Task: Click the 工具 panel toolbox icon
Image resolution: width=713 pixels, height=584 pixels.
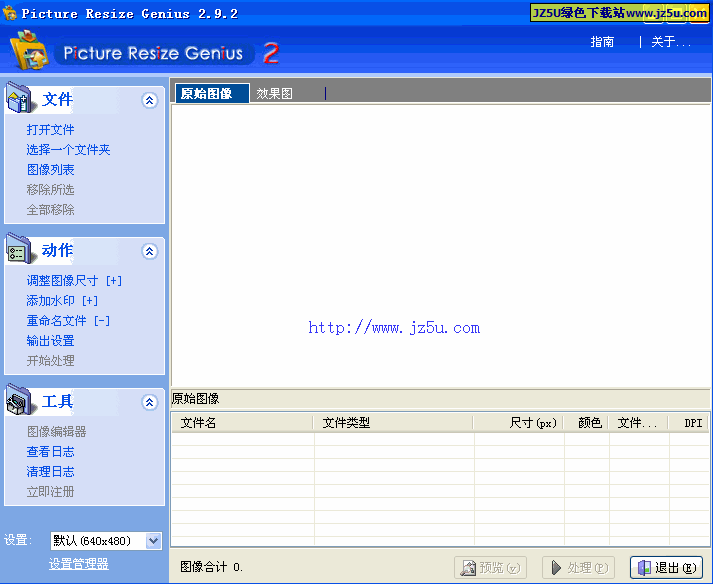Action: [20, 399]
